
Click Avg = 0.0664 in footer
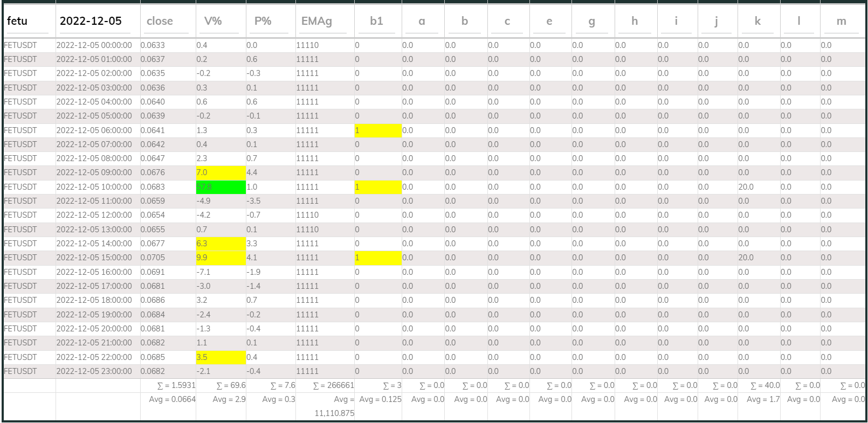(x=173, y=399)
